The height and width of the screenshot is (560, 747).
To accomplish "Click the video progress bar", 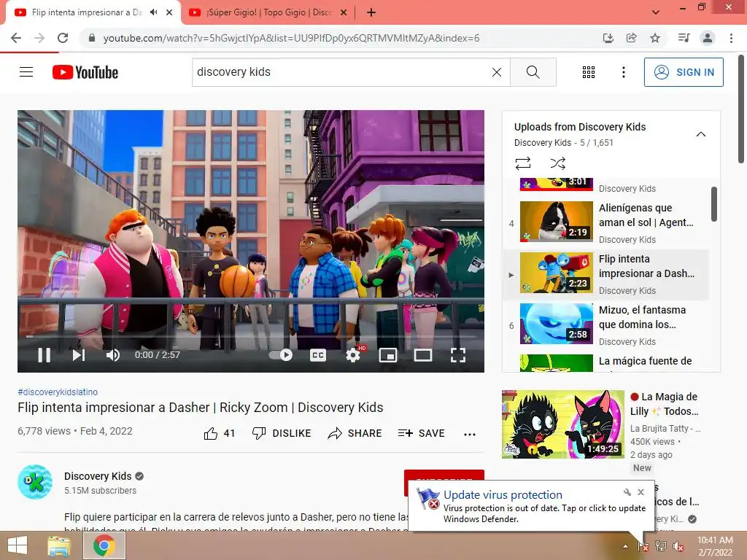I will click(x=251, y=336).
